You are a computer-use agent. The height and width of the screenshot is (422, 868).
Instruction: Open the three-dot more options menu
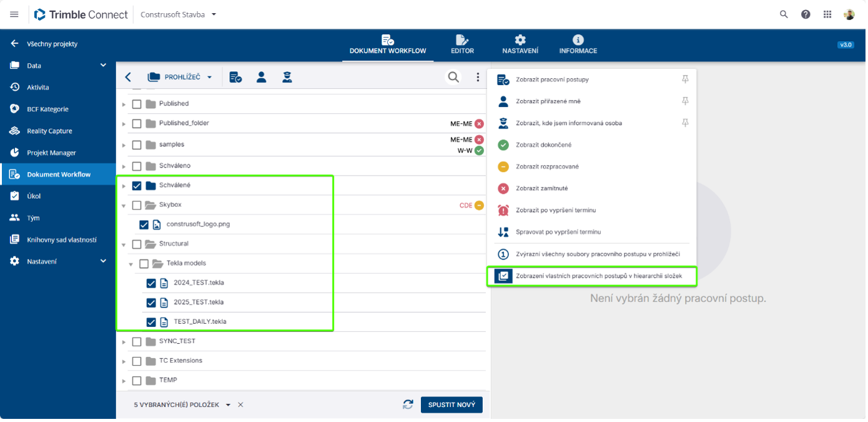click(x=478, y=77)
